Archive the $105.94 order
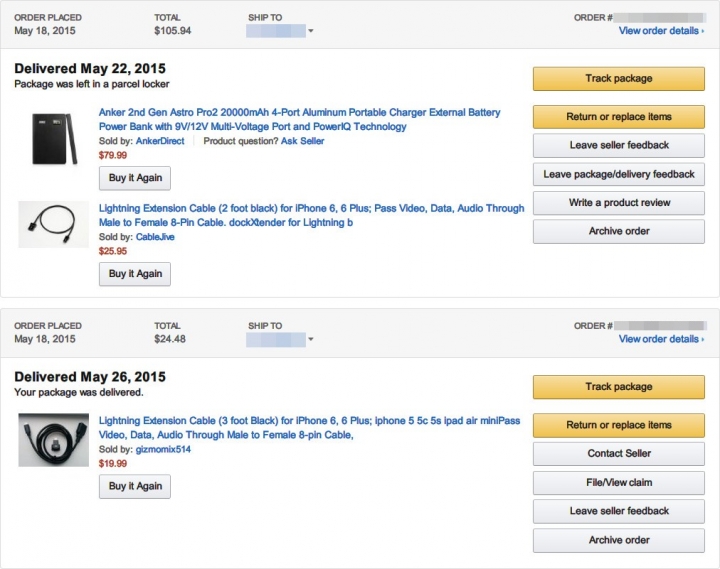720x569 pixels. [x=619, y=231]
